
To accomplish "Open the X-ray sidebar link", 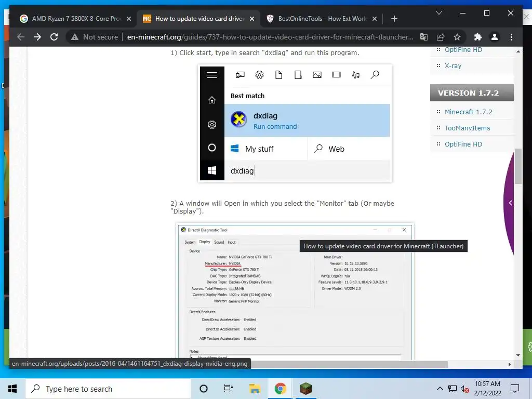I will [453, 66].
